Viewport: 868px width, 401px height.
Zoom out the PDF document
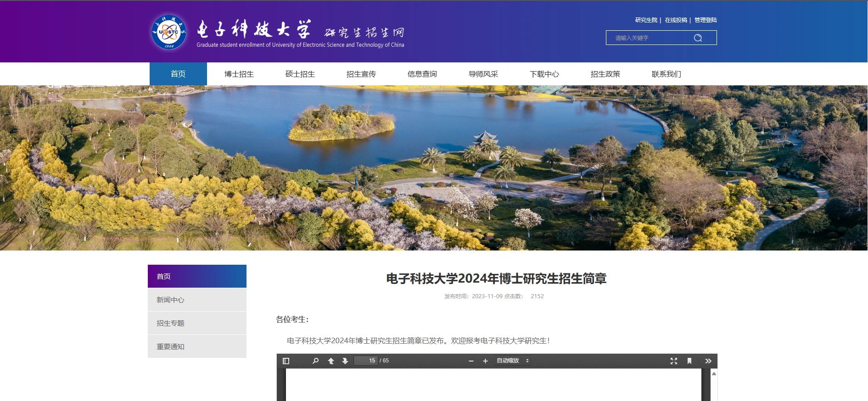[471, 361]
